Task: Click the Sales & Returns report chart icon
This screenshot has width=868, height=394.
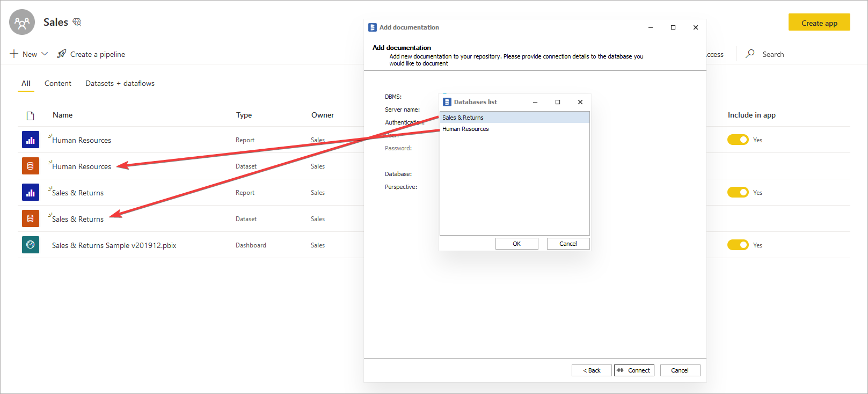Action: coord(31,193)
